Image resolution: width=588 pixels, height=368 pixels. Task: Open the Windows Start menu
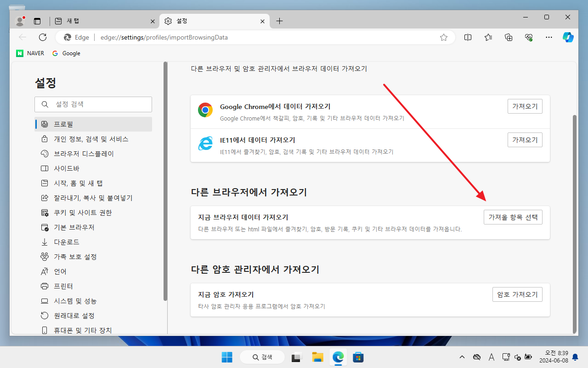point(227,357)
